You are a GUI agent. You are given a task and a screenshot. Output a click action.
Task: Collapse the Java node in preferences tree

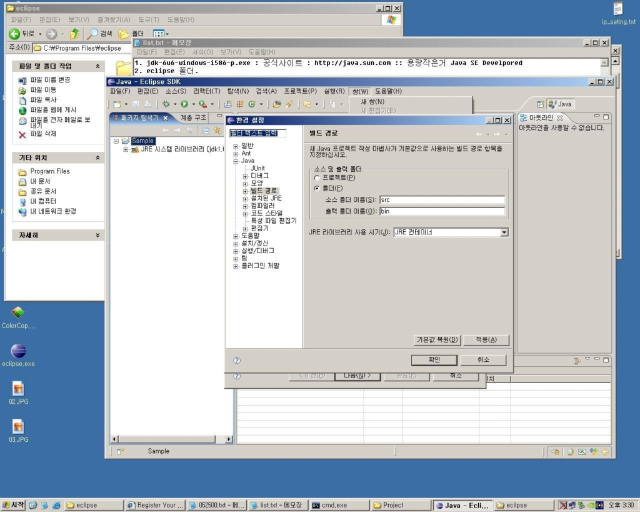(236, 161)
